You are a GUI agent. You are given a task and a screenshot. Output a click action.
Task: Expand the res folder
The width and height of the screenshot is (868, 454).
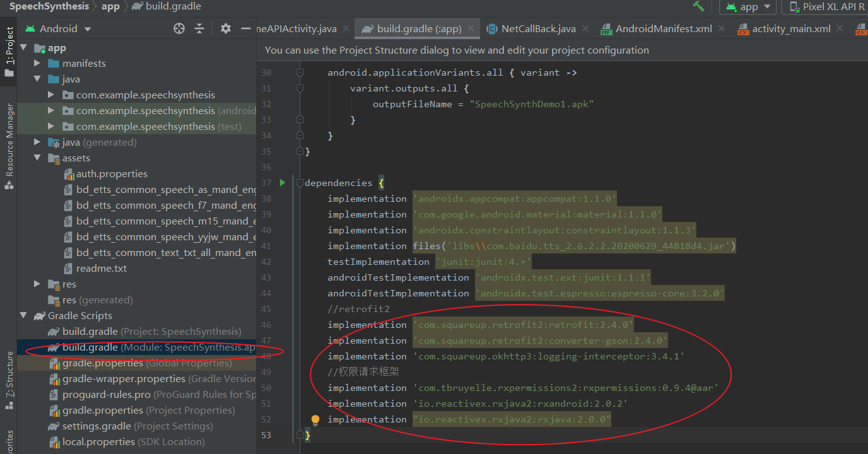37,284
